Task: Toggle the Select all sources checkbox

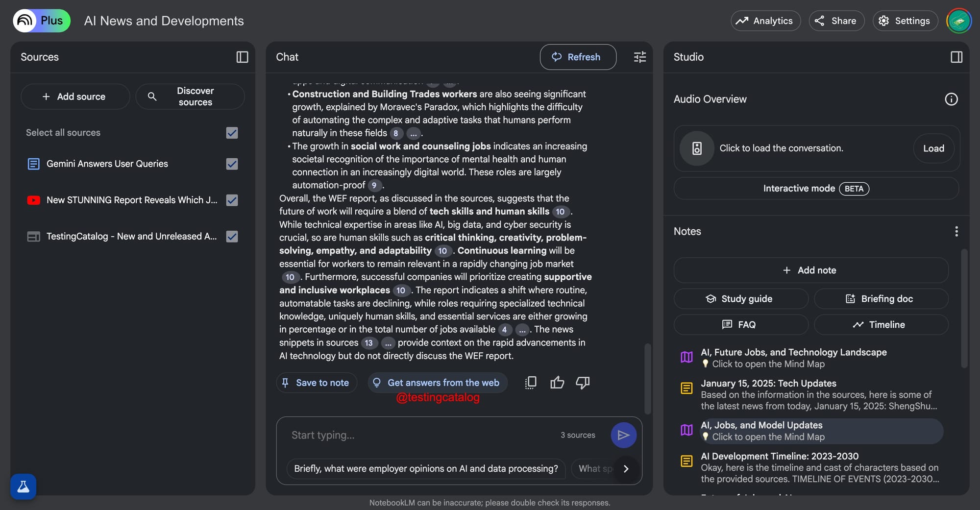Action: (232, 133)
